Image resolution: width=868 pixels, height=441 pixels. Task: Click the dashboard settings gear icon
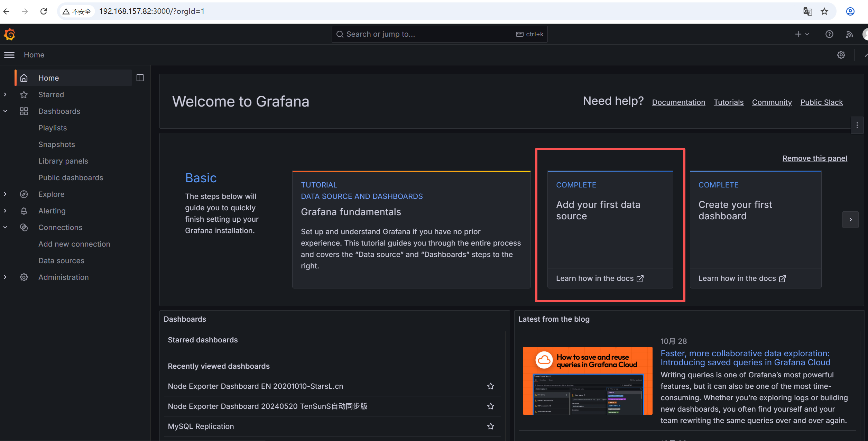841,55
